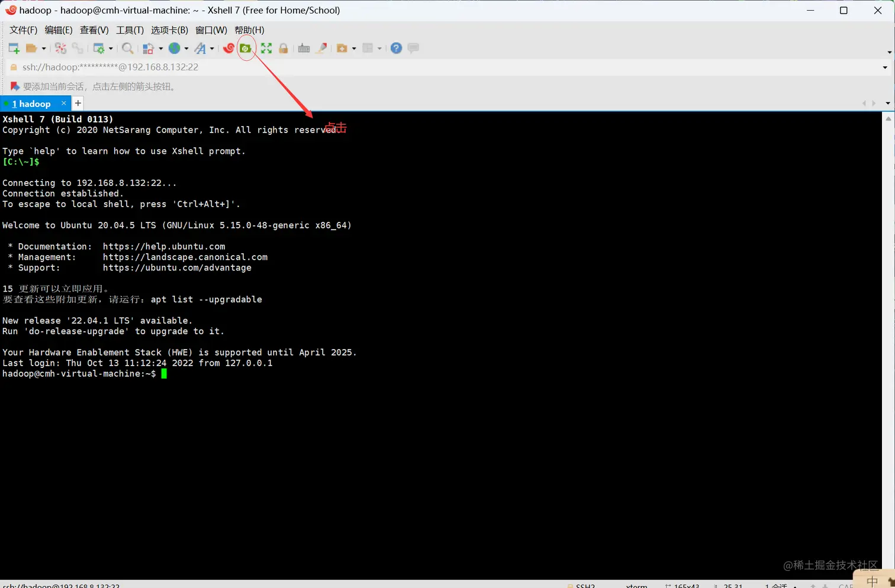Expand the file transfer dropdown arrow
895x588 pixels.
354,49
